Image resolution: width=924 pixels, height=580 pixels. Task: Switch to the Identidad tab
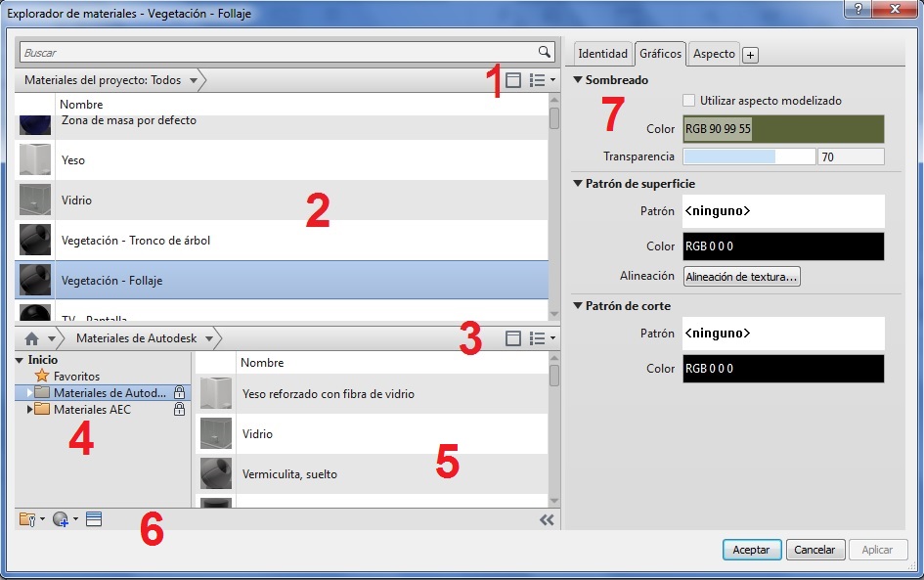click(x=602, y=54)
